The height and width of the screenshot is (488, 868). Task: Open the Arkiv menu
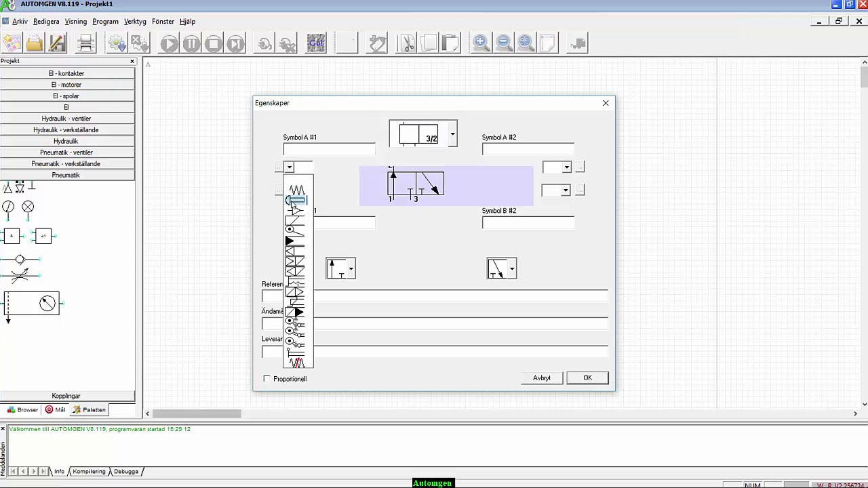tap(20, 22)
